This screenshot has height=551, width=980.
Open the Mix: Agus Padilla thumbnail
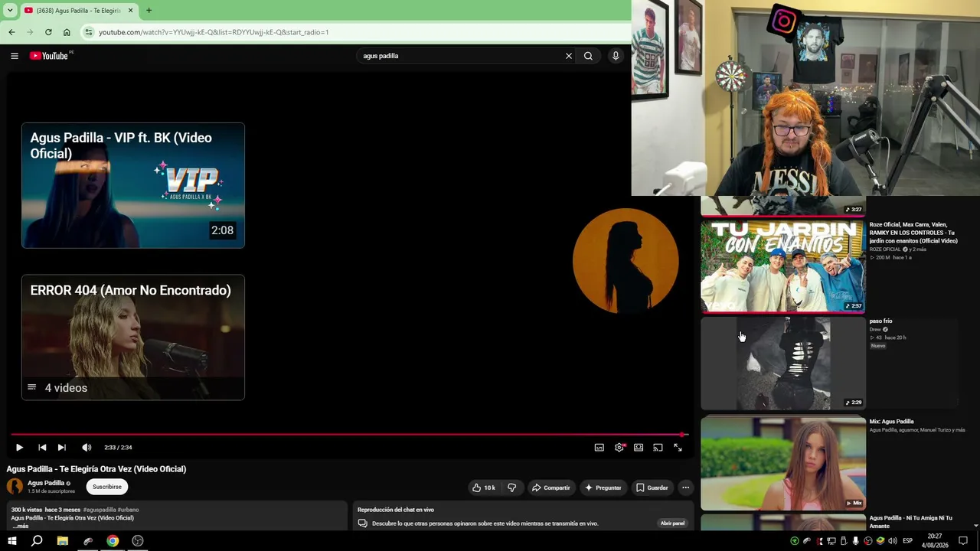click(783, 463)
